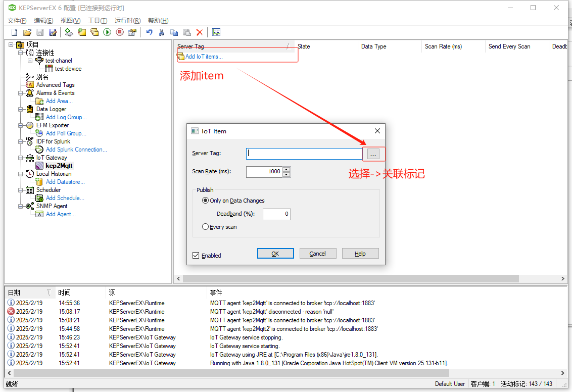
Task: Click the Add IoT items... link
Action: click(x=204, y=57)
